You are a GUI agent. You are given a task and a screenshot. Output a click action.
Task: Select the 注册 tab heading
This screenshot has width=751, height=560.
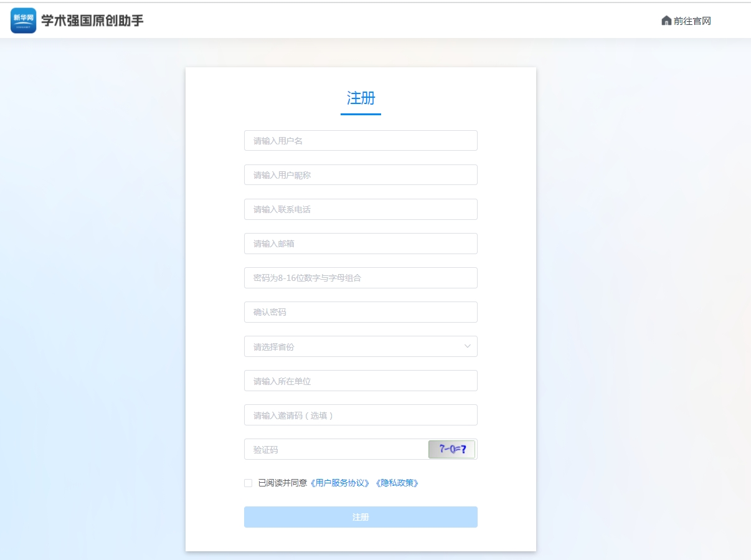(361, 98)
